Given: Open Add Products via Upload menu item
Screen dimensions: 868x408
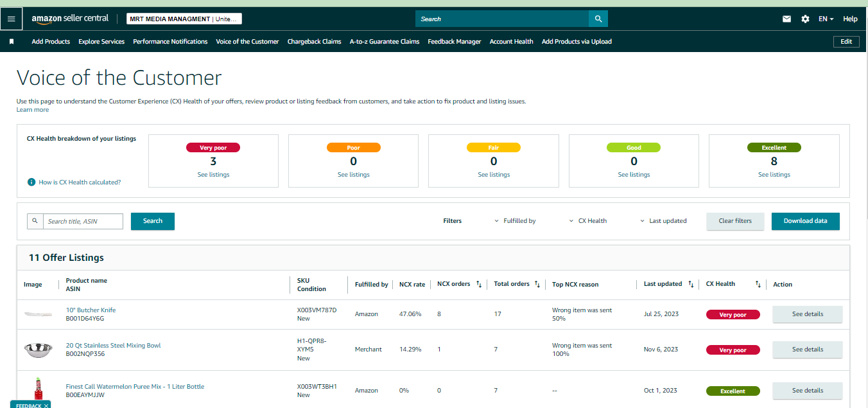Looking at the screenshot, I should pyautogui.click(x=577, y=42).
